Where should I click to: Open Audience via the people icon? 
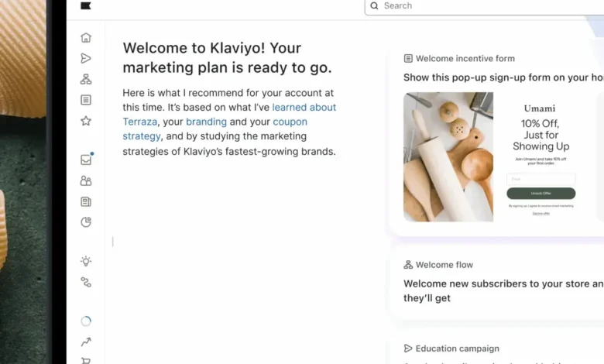tap(86, 180)
